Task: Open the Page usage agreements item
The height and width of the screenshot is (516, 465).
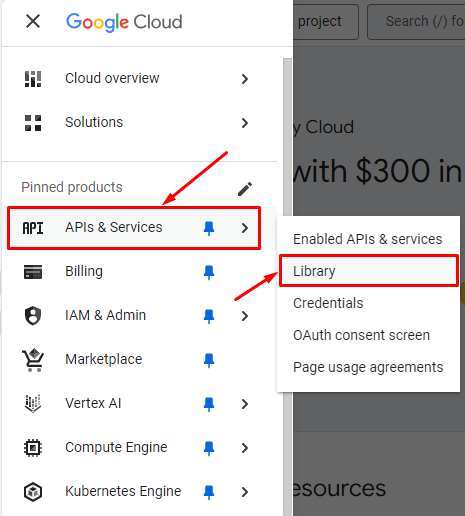Action: (x=368, y=367)
